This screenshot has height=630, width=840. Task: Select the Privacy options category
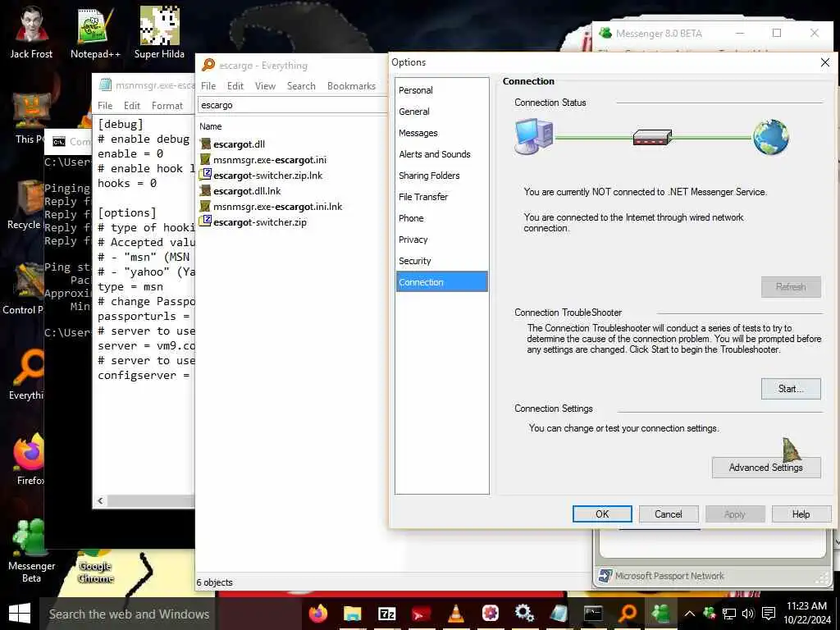tap(442, 240)
